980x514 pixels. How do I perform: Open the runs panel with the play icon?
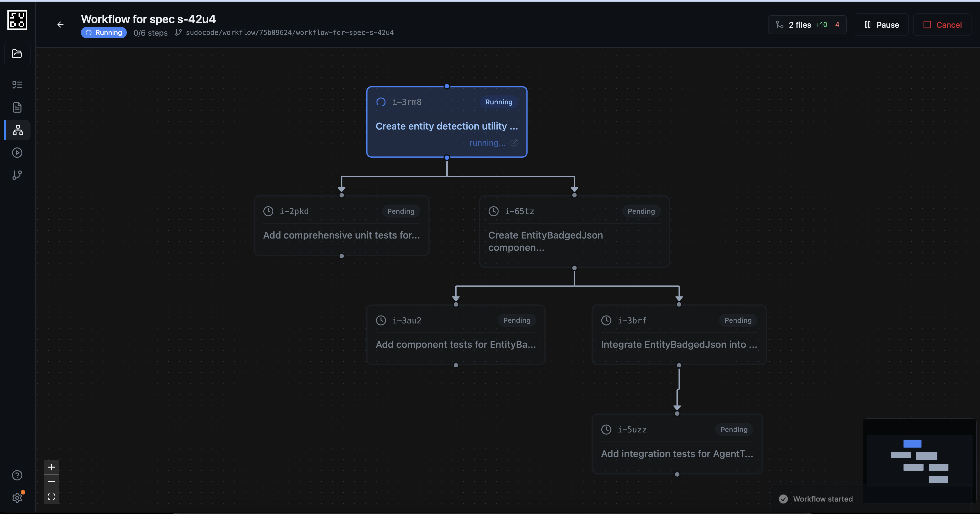point(17,153)
